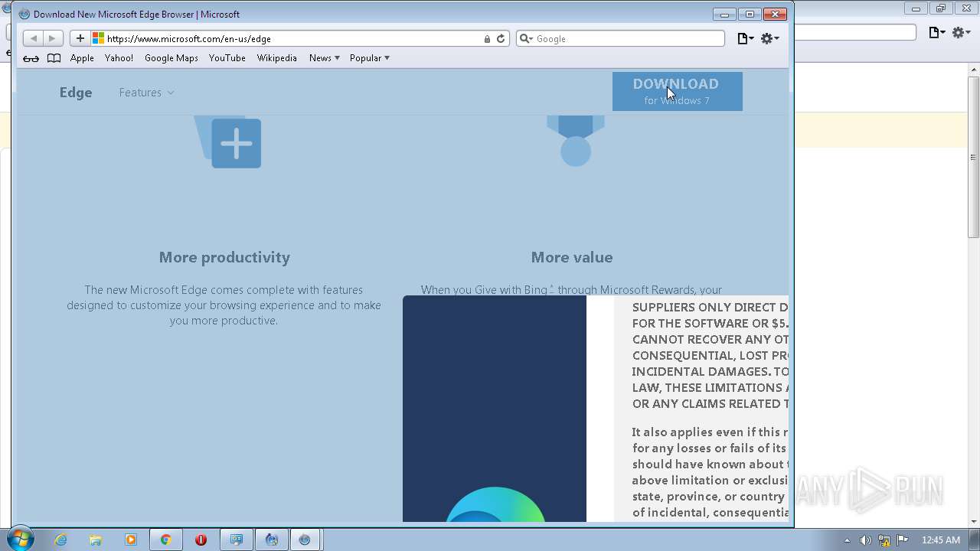980x551 pixels.
Task: Click the padlock secure-site icon
Action: [487, 39]
